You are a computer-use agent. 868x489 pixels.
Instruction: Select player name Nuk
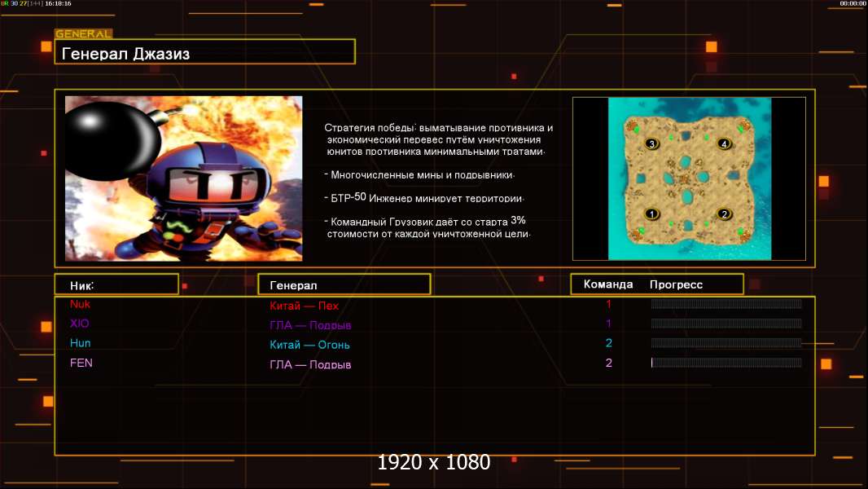click(81, 304)
